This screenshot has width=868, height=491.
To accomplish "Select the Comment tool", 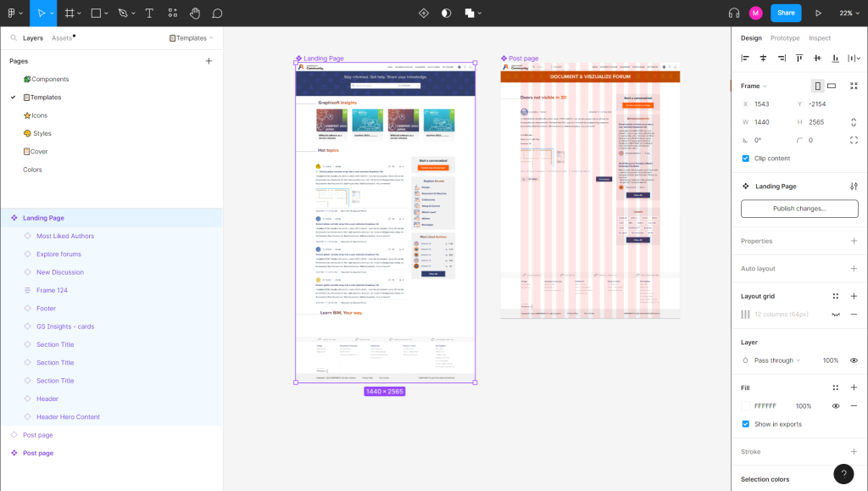I will [217, 13].
